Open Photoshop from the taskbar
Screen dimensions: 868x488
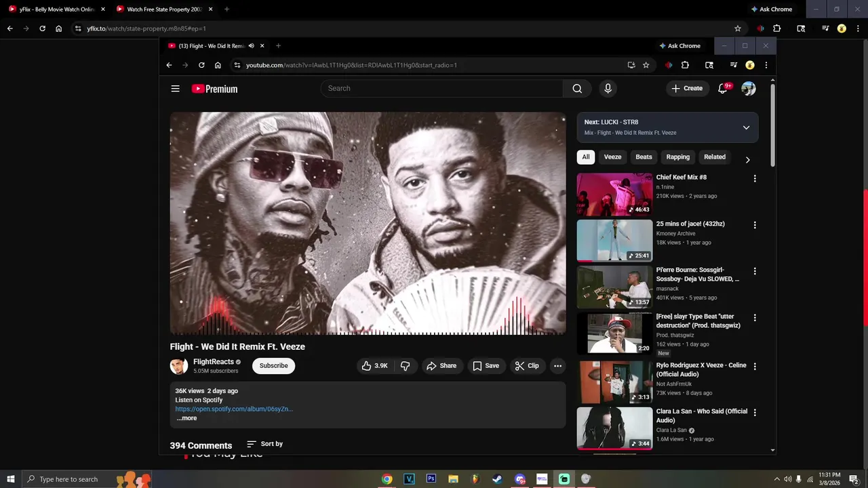click(431, 479)
